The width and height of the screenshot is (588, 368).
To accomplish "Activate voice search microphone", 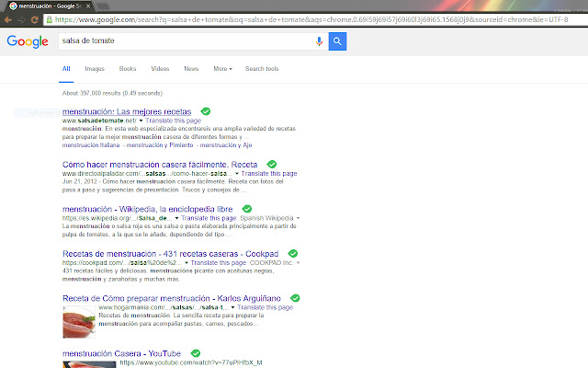I will pyautogui.click(x=319, y=41).
